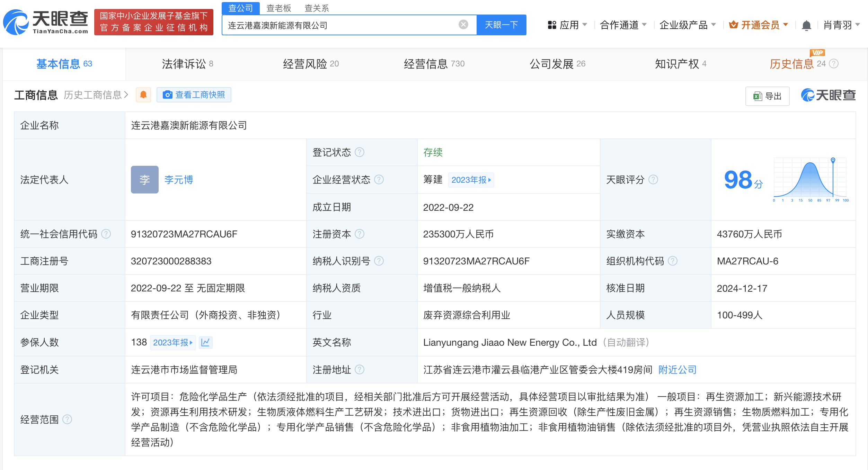Expand the 企业级产品 dropdown

click(x=688, y=25)
